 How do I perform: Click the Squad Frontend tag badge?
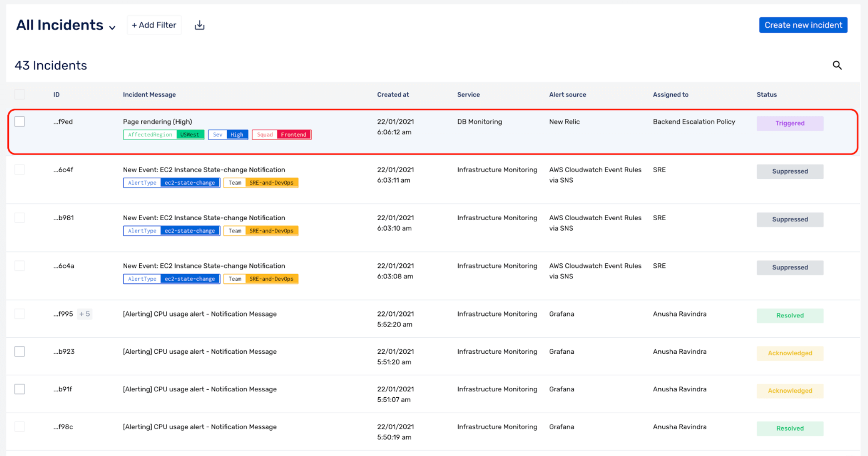pyautogui.click(x=281, y=135)
